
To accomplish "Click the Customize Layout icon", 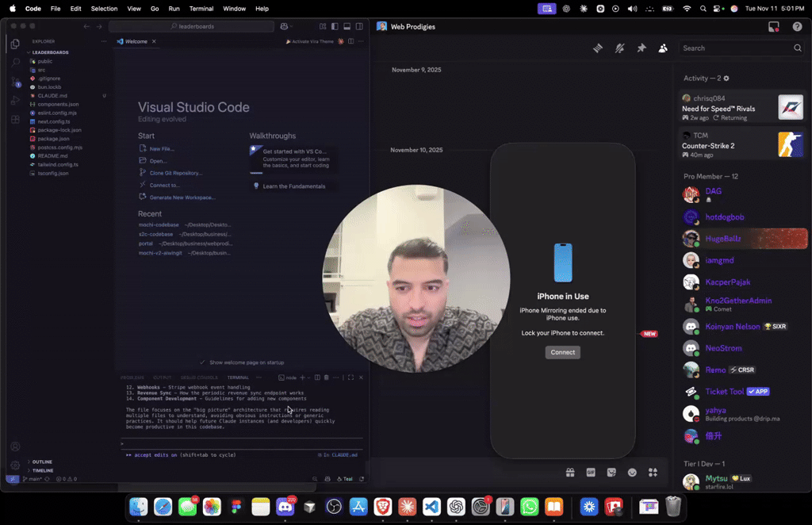I will [x=323, y=26].
